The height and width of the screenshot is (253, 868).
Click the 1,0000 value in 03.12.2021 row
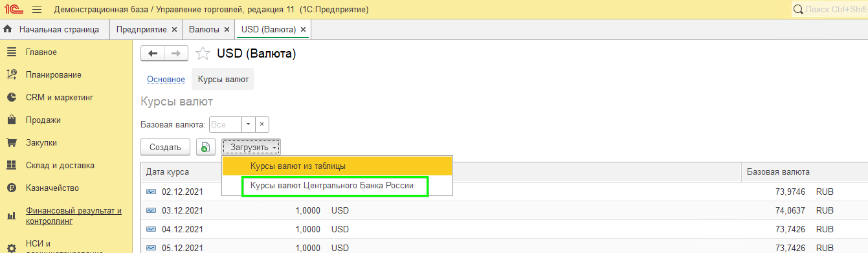pyautogui.click(x=307, y=211)
